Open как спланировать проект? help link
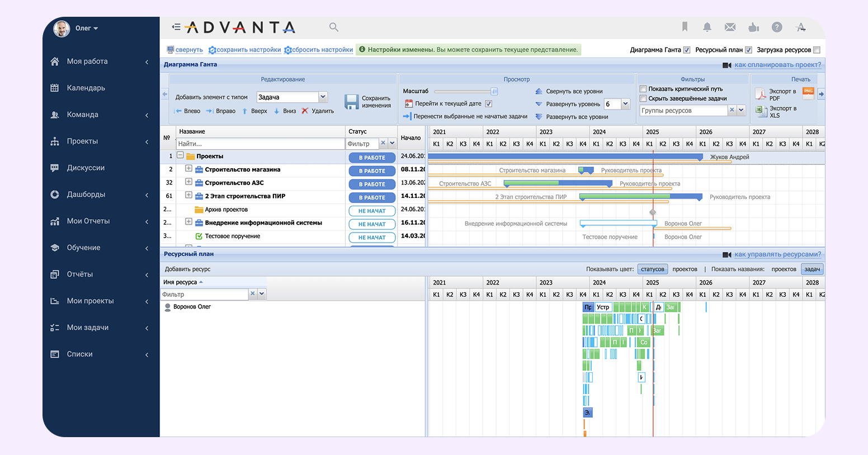This screenshot has width=868, height=455. [x=778, y=65]
